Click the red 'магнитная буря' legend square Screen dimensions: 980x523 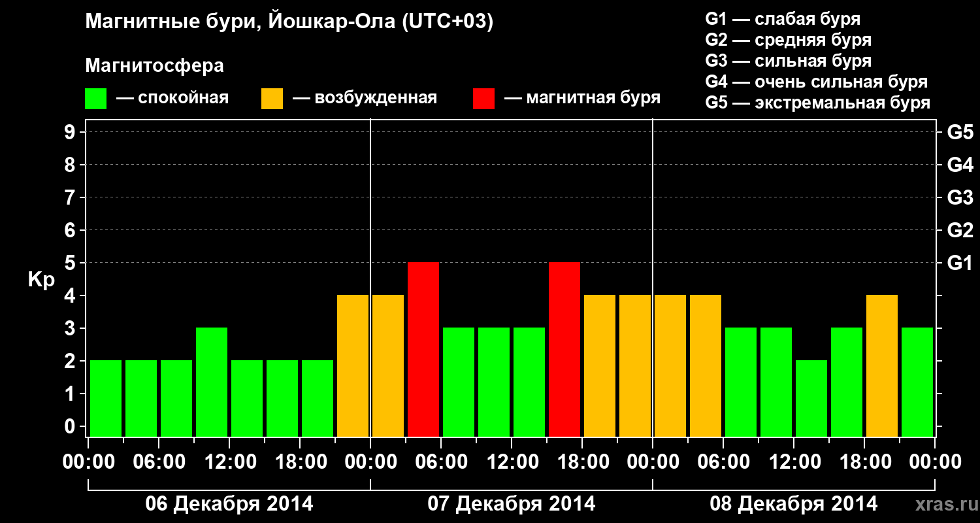pos(484,99)
